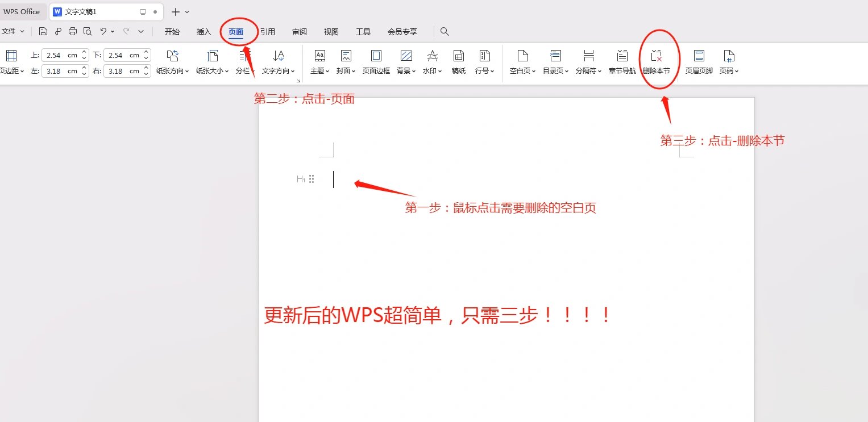
Task: Click the top margin 上 input field
Action: pos(60,55)
